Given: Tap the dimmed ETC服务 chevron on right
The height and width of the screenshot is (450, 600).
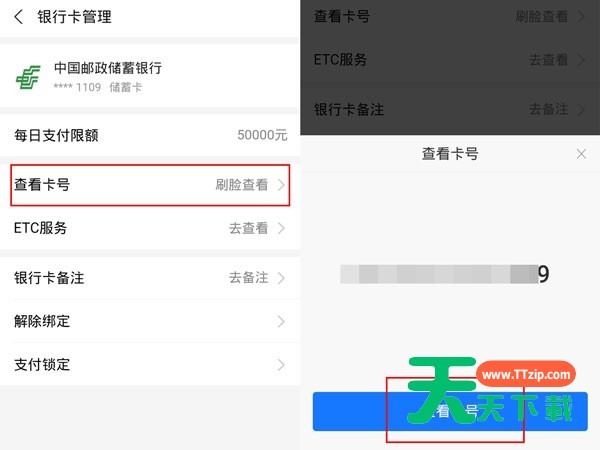Looking at the screenshot, I should click(581, 60).
